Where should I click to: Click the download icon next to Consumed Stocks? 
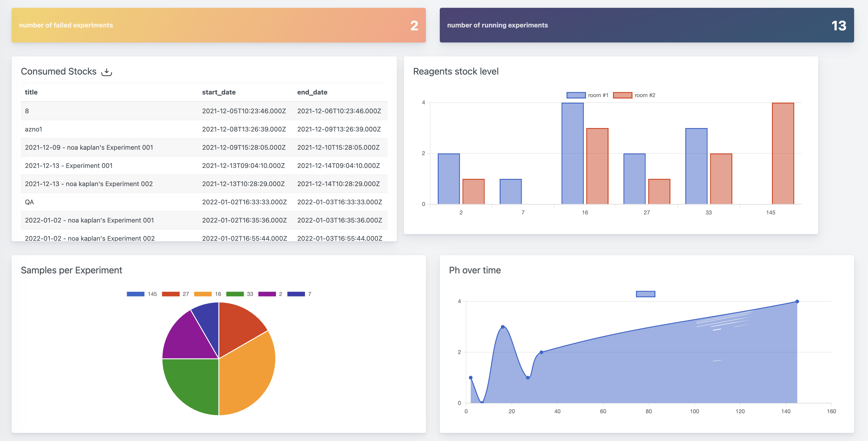(x=107, y=72)
